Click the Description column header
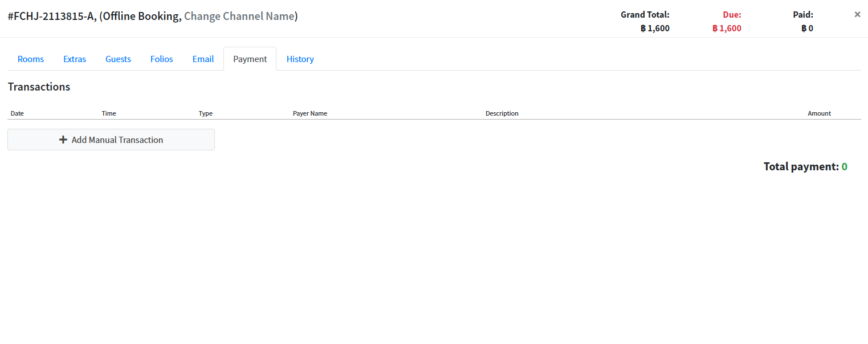868x344 pixels. point(502,113)
